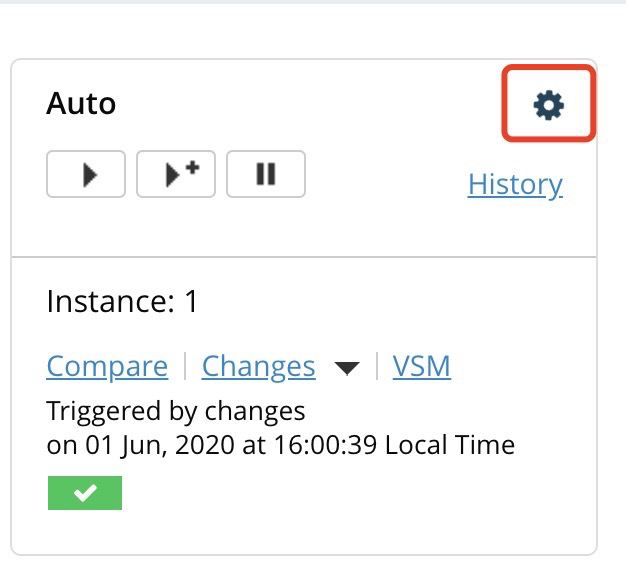Click the Changes link

258,366
